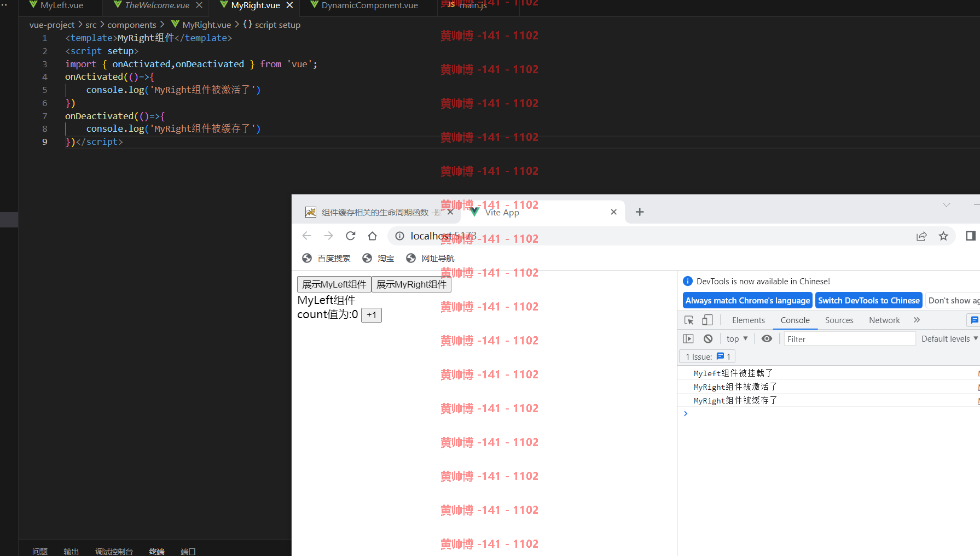
Task: Click the 展示MyLeft组件 button
Action: 334,284
